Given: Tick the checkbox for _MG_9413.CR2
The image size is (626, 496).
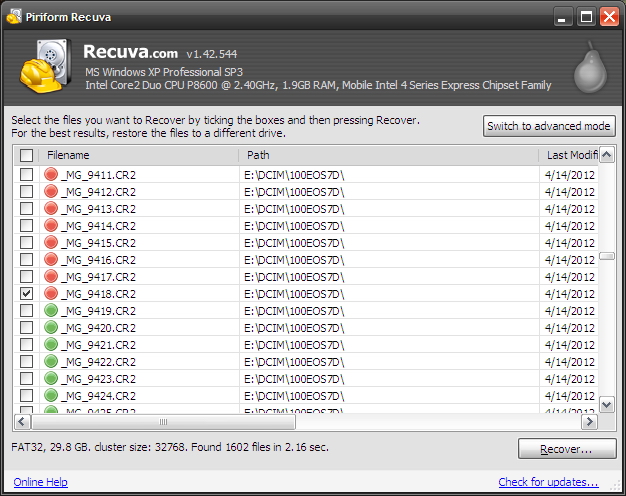Looking at the screenshot, I should [x=26, y=208].
